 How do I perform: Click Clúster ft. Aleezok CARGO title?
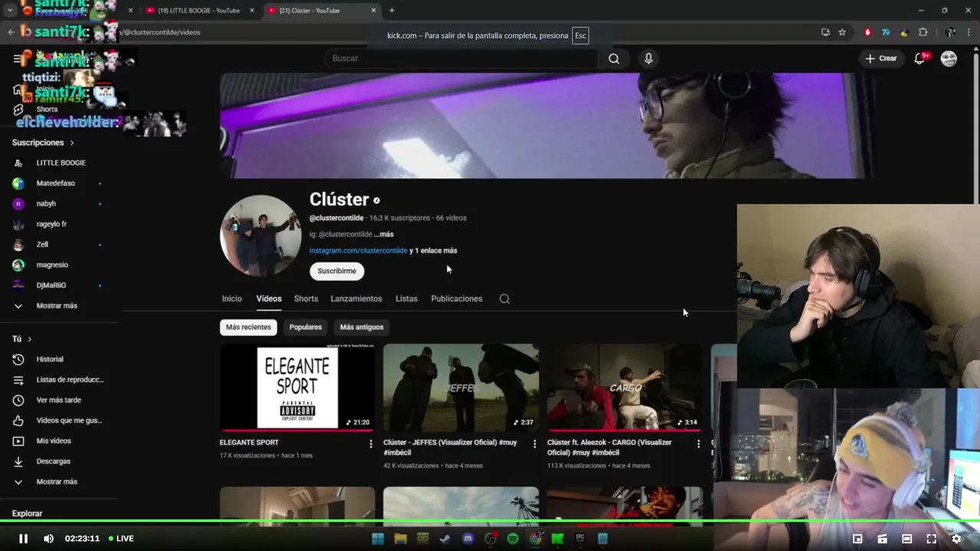coord(609,447)
